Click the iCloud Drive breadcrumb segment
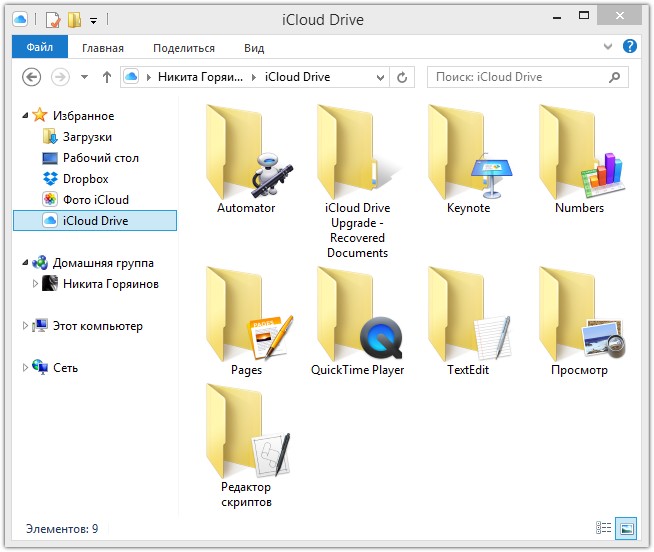This screenshot has height=552, width=654. (297, 77)
